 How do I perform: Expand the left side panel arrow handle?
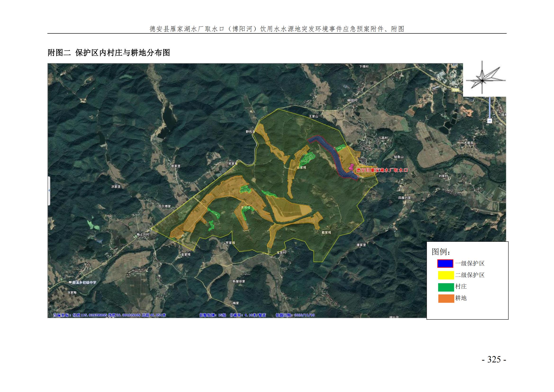tap(49, 191)
